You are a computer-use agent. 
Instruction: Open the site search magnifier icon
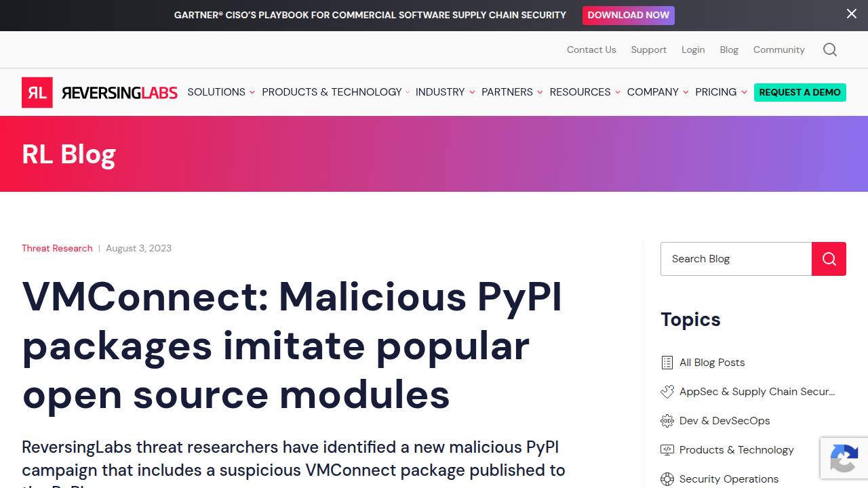tap(830, 49)
